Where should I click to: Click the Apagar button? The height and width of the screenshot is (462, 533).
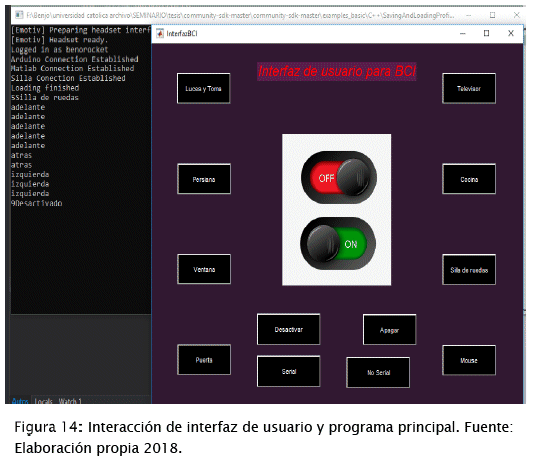click(389, 330)
